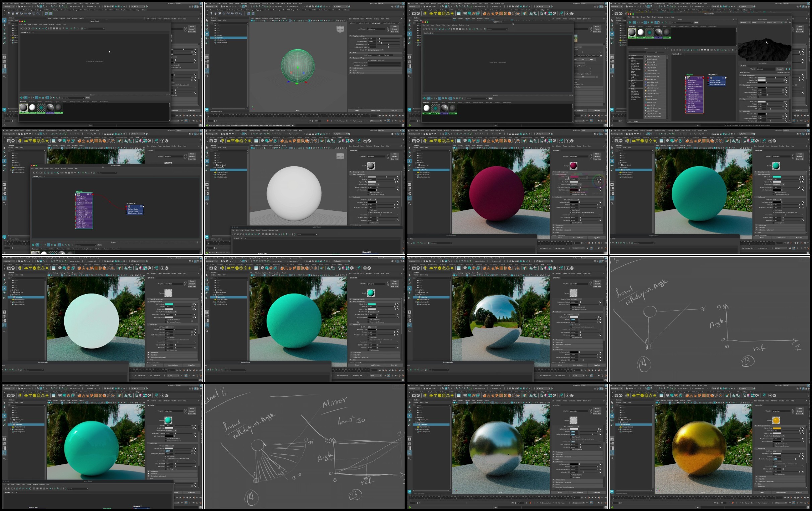
Task: Mountain preview Hypershade: toggle Use Roughness checkbox
Action: [x=758, y=97]
